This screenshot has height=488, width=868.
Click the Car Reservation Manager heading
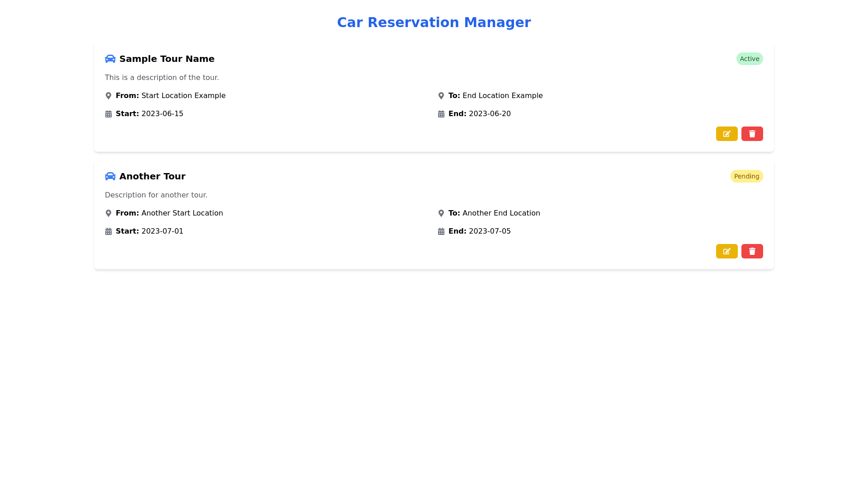(x=434, y=22)
